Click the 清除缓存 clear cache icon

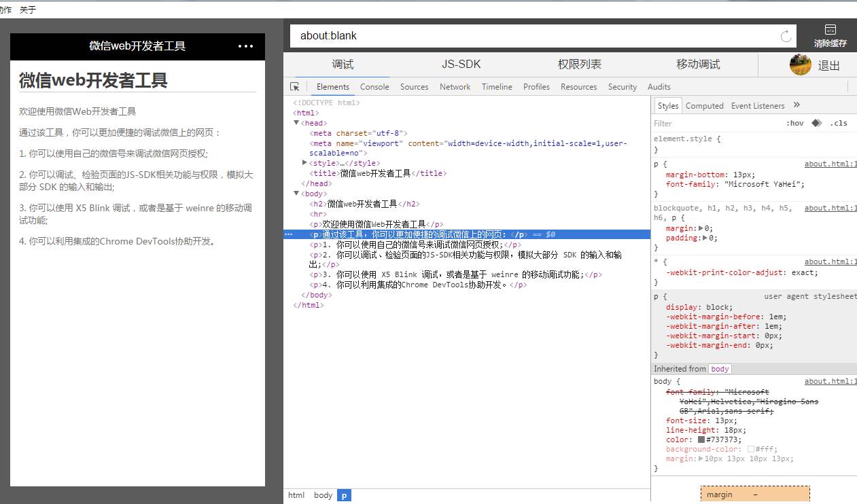[830, 30]
